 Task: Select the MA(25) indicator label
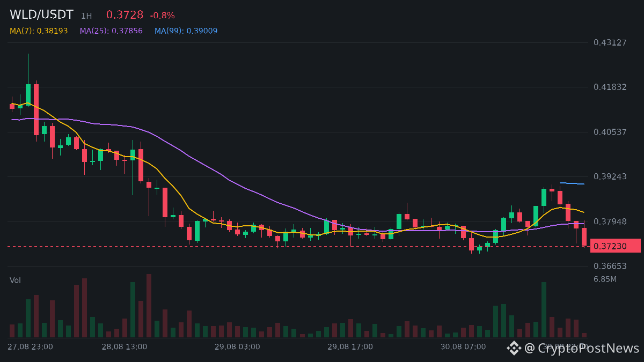(111, 31)
